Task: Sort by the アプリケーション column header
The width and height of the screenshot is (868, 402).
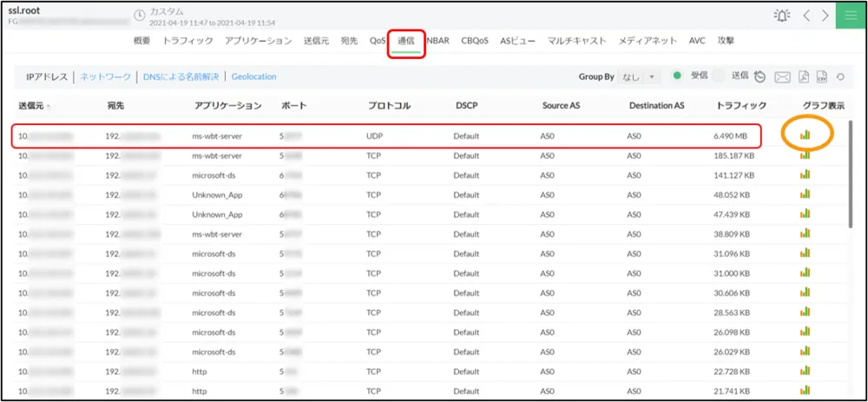Action: (x=228, y=106)
